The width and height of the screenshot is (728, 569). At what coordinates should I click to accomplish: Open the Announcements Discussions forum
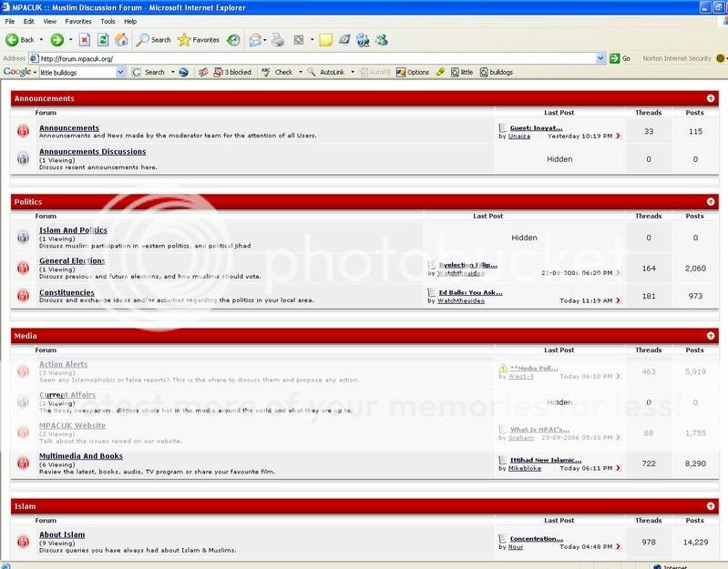coord(92,152)
